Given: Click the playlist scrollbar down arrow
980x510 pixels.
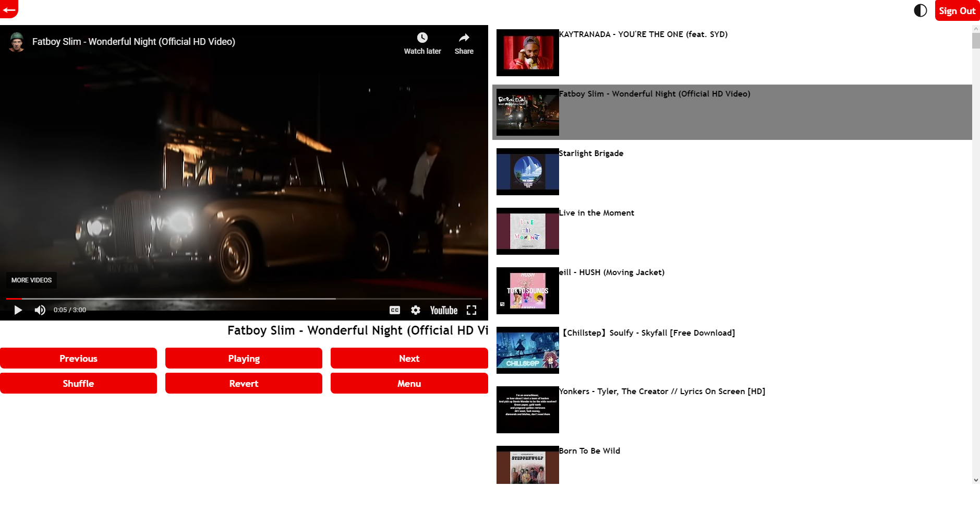Looking at the screenshot, I should coord(976,480).
